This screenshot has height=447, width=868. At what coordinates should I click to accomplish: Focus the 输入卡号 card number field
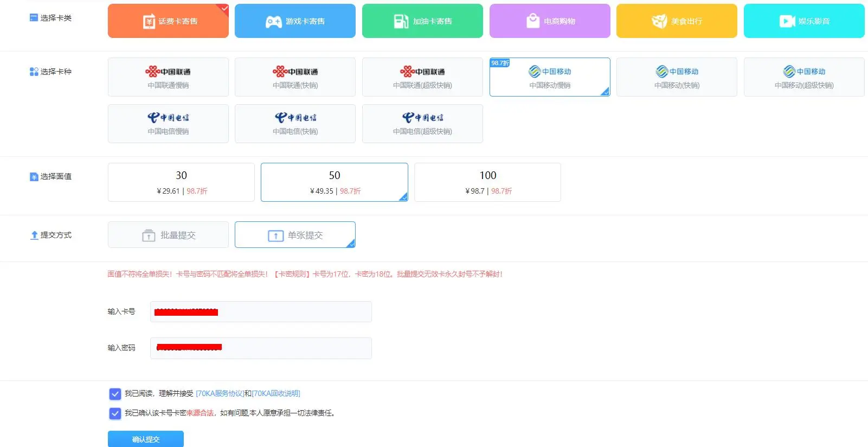pos(261,311)
